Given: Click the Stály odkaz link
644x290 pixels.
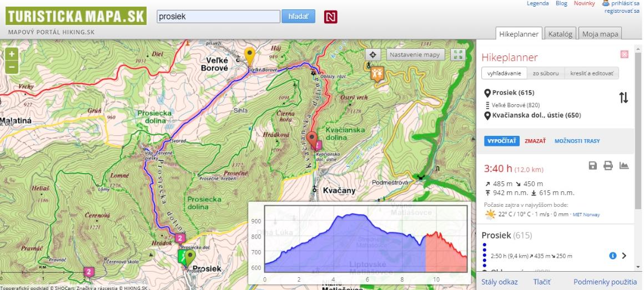Looking at the screenshot, I should coord(500,282).
